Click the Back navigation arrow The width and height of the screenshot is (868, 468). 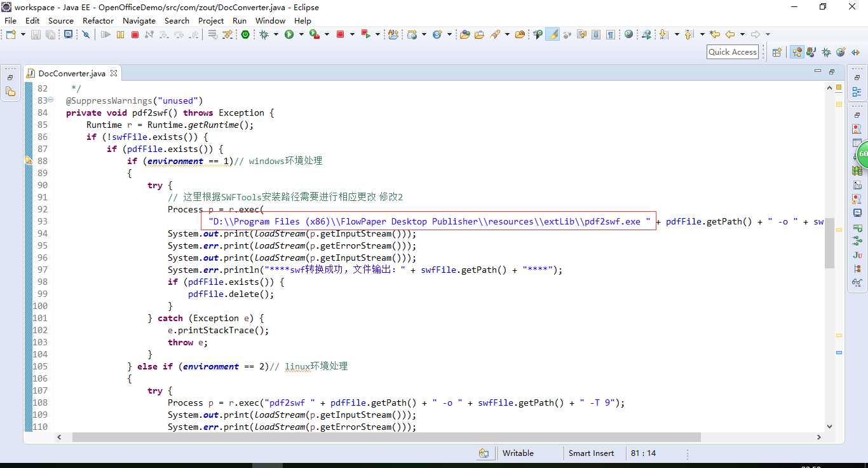point(730,34)
